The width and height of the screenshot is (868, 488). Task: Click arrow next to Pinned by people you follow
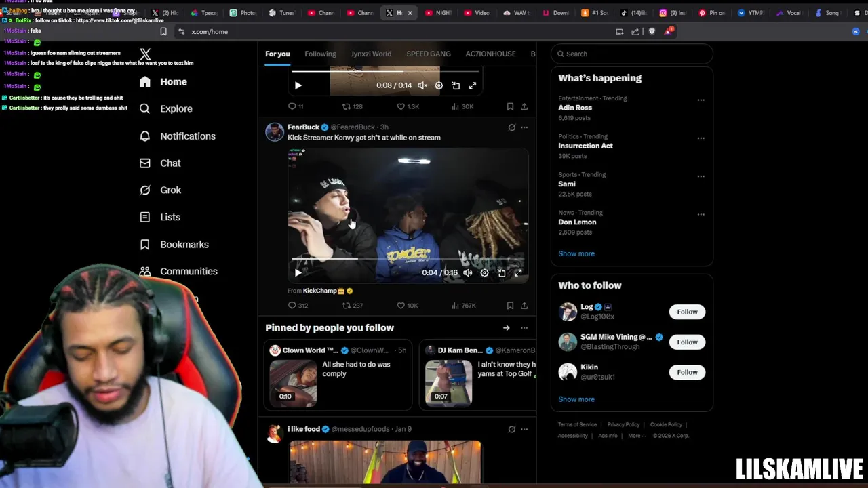pyautogui.click(x=506, y=328)
